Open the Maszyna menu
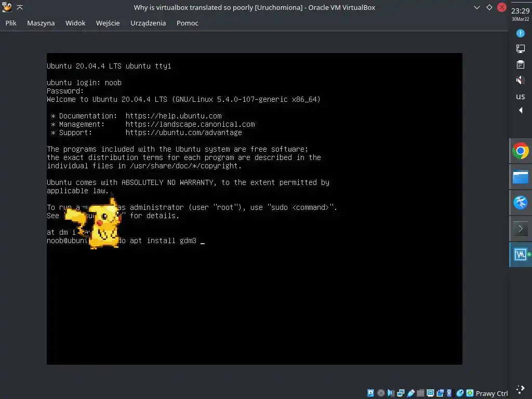Image resolution: width=532 pixels, height=399 pixels. 41,23
